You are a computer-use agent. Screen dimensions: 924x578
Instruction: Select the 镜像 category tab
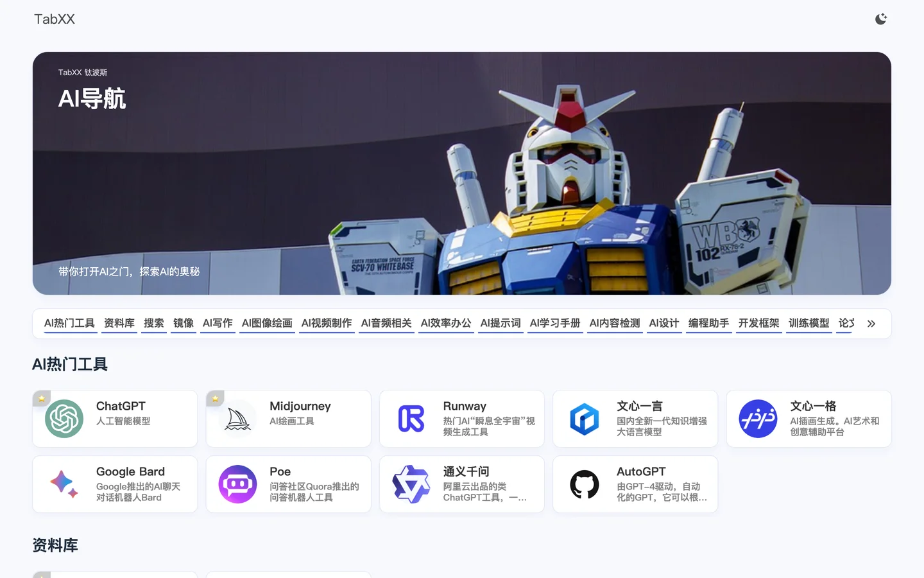coord(184,323)
